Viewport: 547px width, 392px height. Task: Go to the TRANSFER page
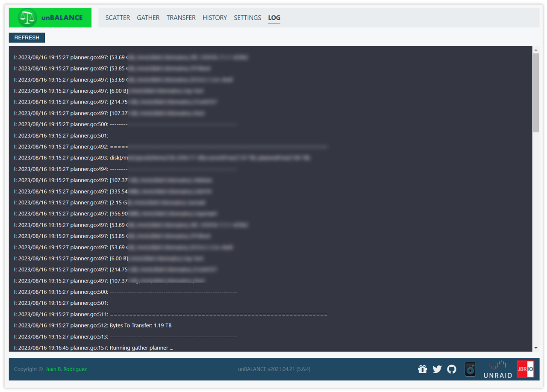point(181,18)
